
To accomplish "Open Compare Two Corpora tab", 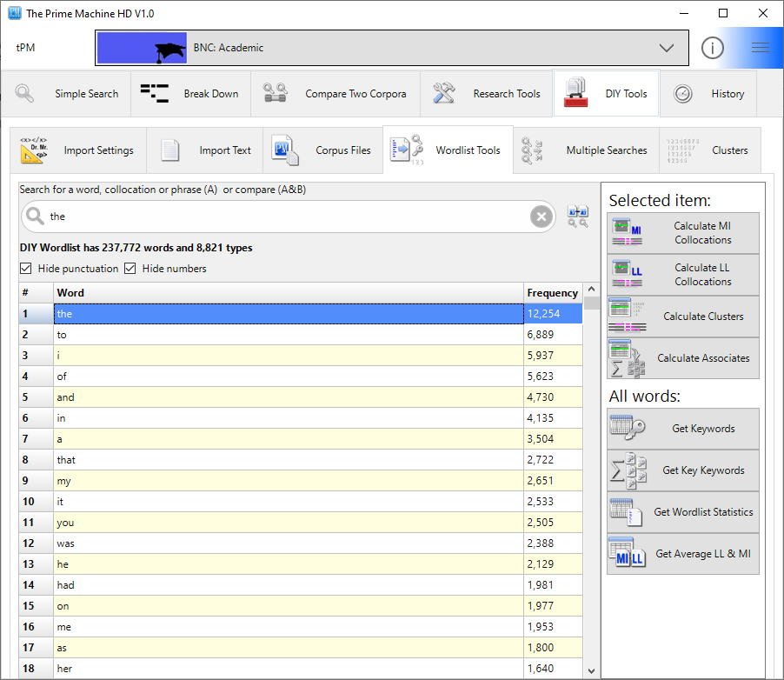I will [336, 94].
